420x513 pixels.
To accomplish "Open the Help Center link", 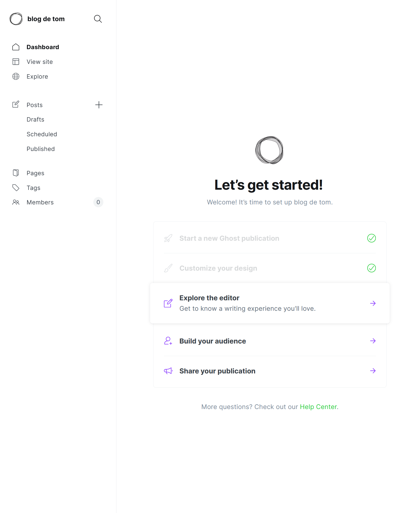I will [318, 407].
